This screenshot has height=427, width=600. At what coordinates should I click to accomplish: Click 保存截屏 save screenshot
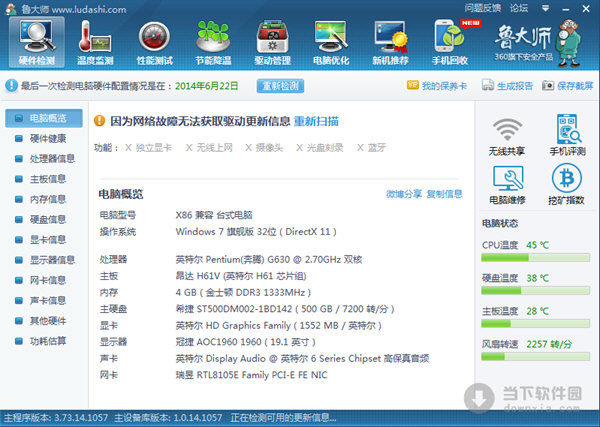[567, 86]
